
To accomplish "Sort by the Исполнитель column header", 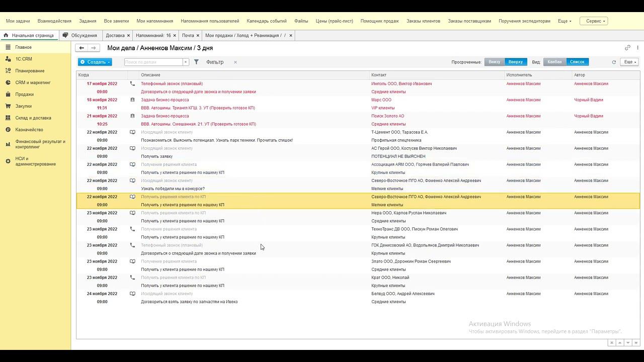I will (x=539, y=75).
